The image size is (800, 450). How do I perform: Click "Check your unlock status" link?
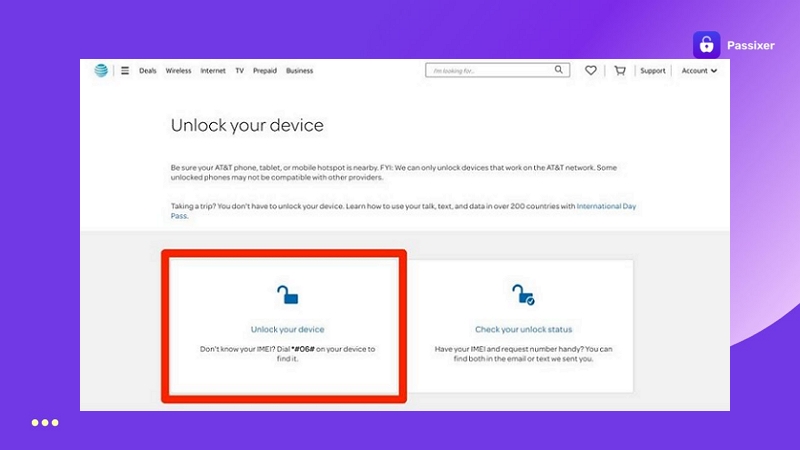coord(522,329)
